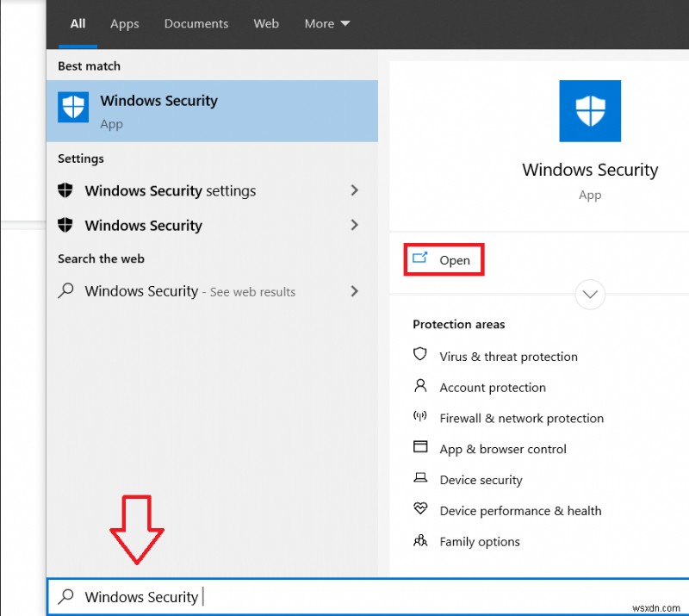
Task: Switch to the Apps tab
Action: [x=124, y=23]
